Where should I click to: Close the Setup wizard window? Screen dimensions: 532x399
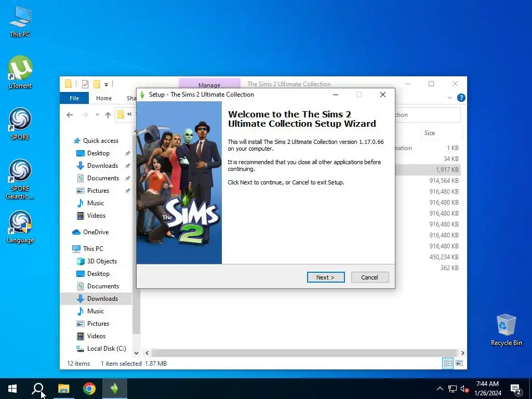point(383,95)
